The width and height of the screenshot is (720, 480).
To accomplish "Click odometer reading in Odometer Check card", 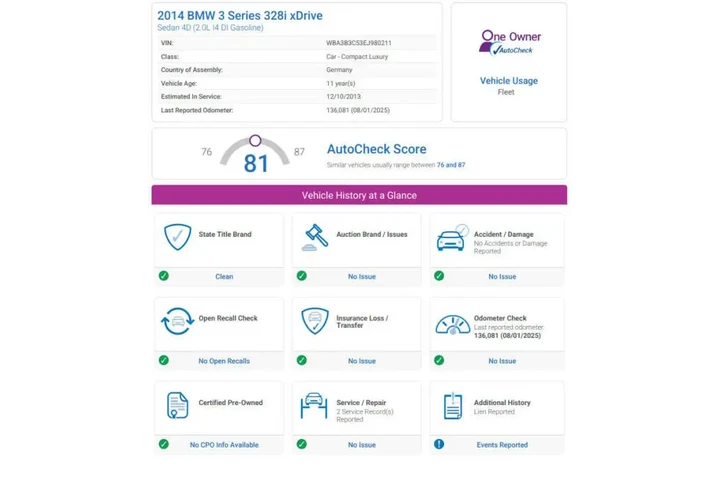I will tap(507, 336).
